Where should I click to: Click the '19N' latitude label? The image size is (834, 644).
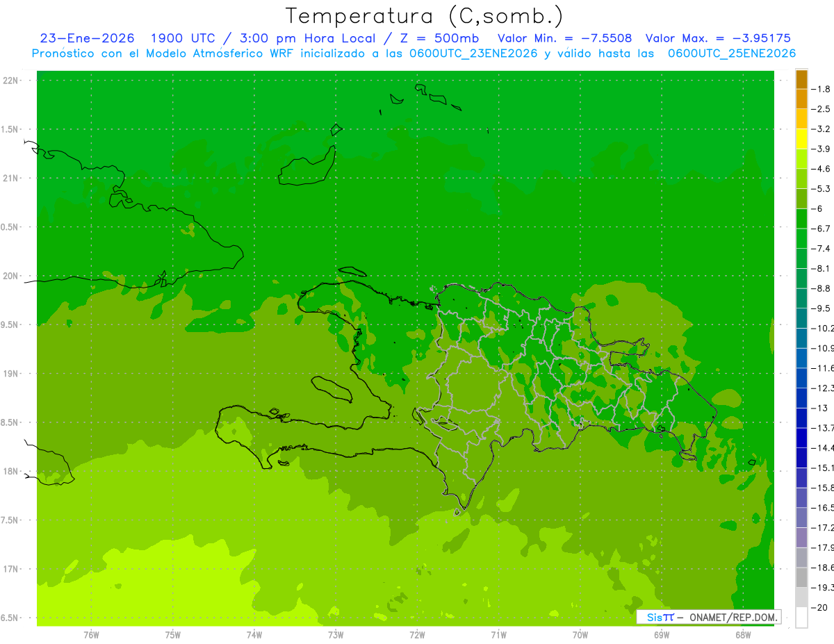click(x=11, y=374)
